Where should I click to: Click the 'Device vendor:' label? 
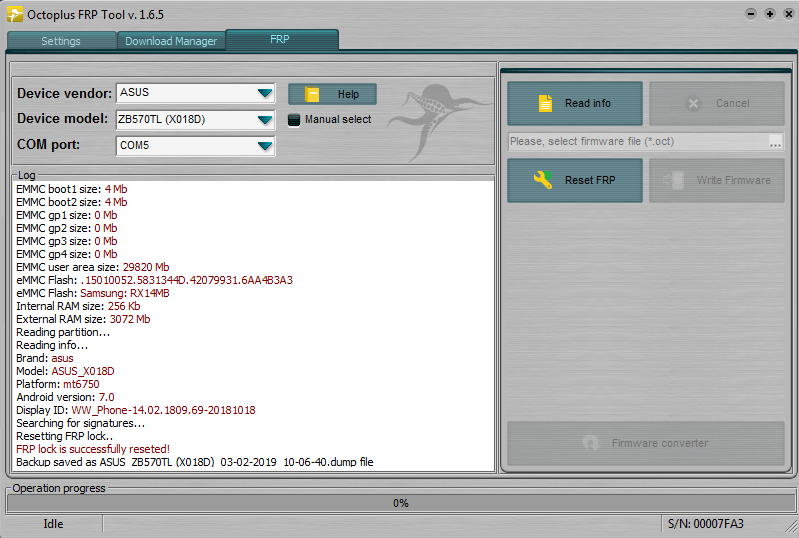pos(64,93)
